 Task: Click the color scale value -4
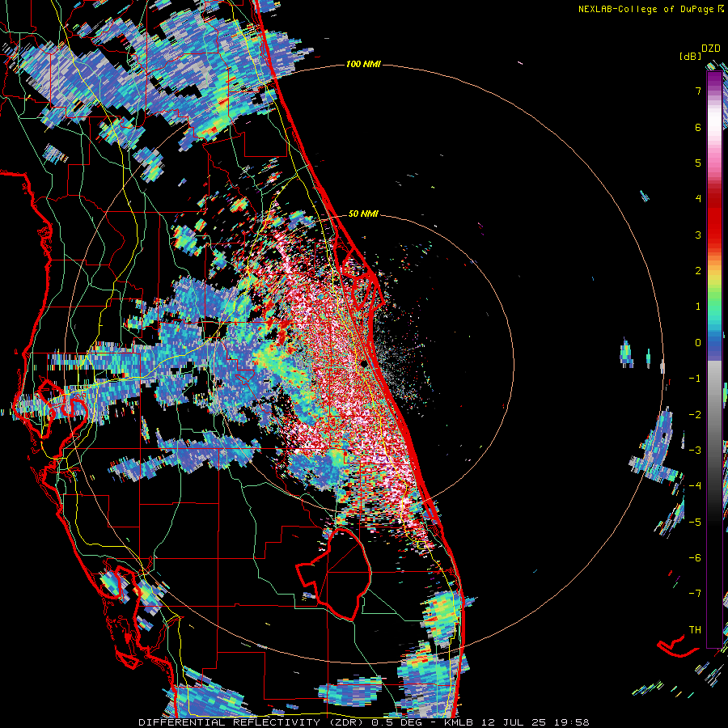(695, 486)
